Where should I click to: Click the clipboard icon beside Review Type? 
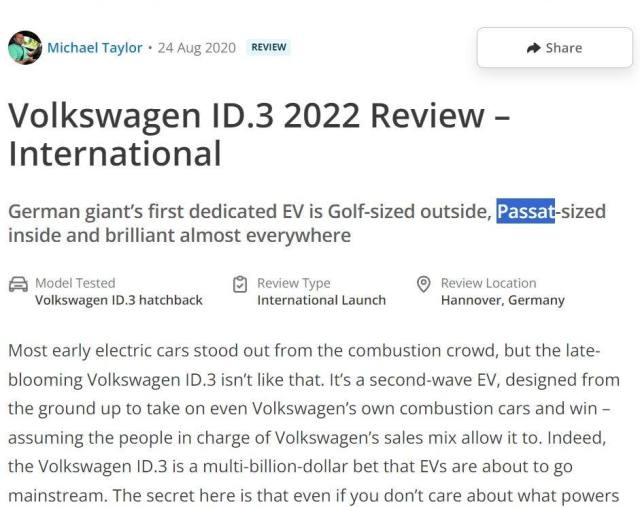[240, 284]
